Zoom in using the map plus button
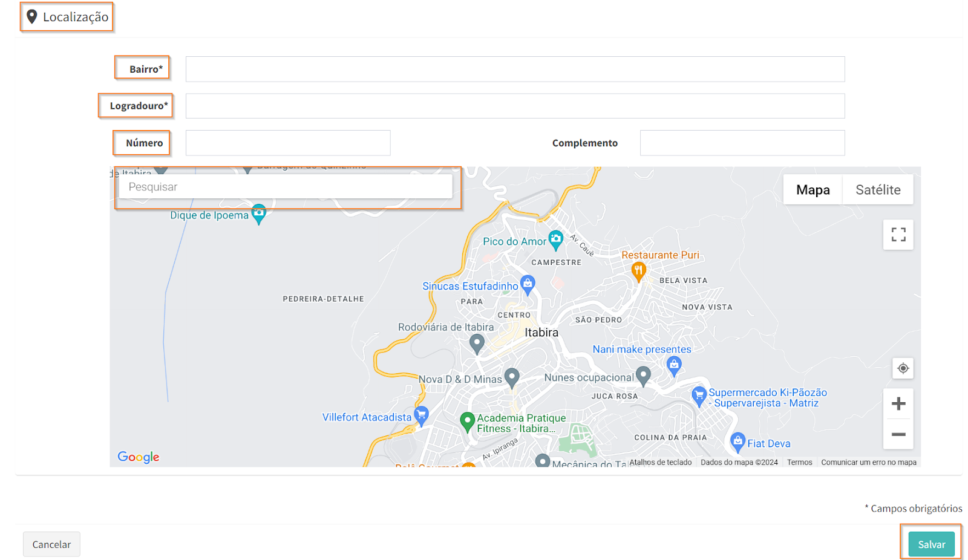 pyautogui.click(x=898, y=403)
